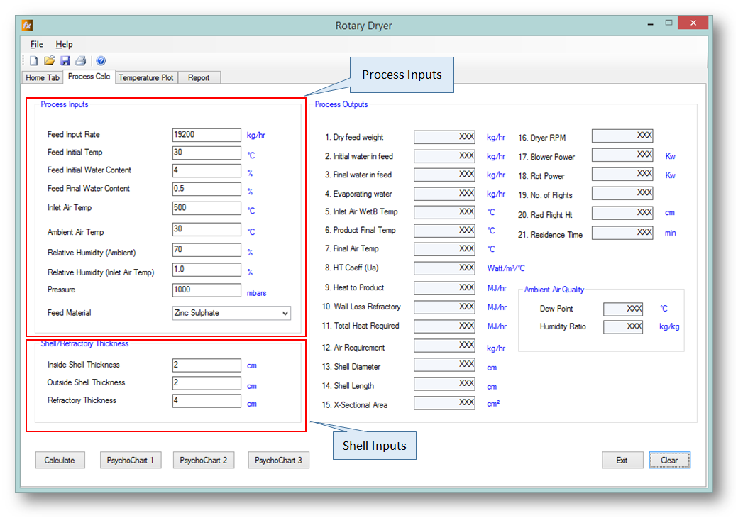Click the Feed Final Water Content field

tap(207, 189)
